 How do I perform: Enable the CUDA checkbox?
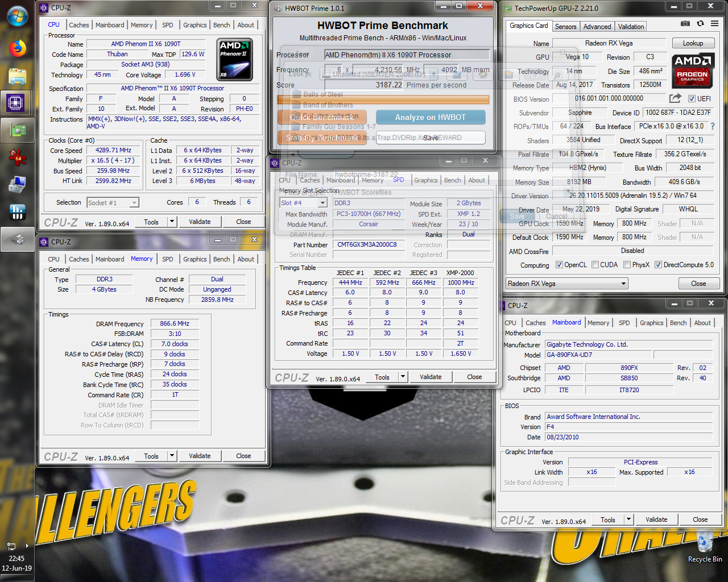pos(595,265)
